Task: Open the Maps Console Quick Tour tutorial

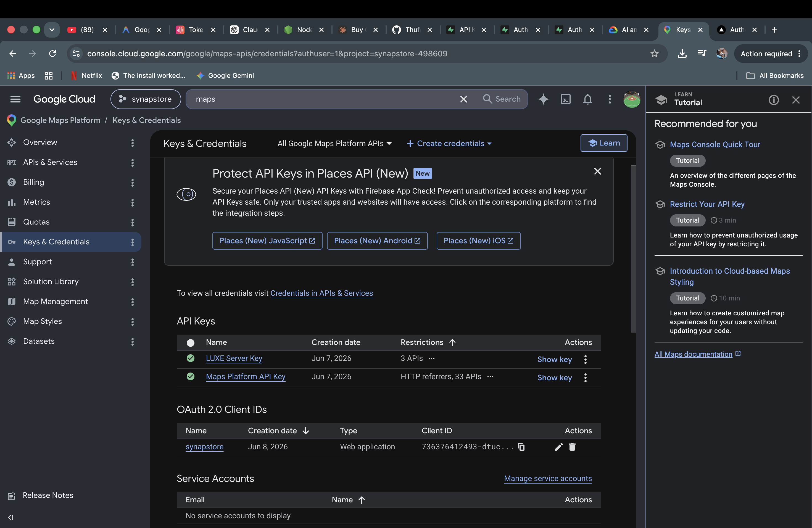Action: (x=715, y=144)
